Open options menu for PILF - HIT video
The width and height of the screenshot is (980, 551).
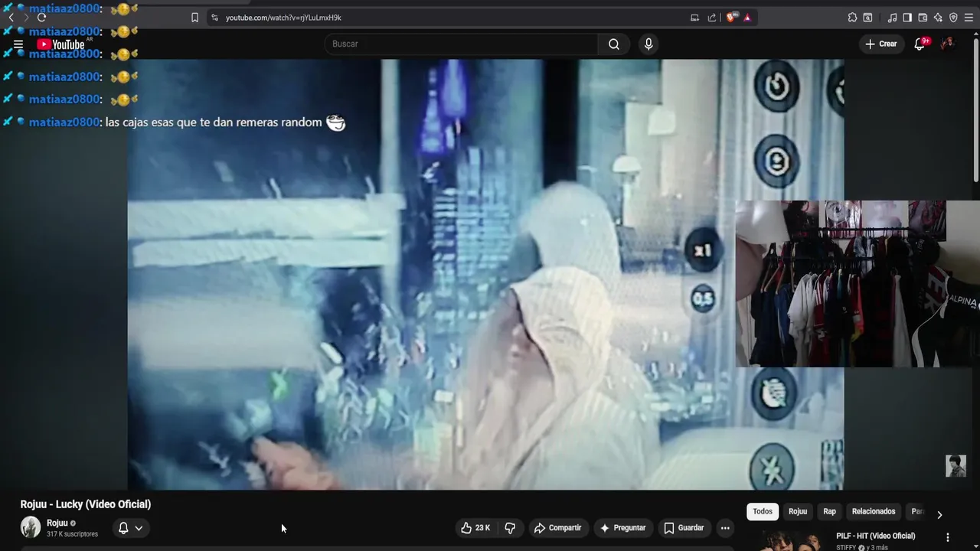[947, 538]
